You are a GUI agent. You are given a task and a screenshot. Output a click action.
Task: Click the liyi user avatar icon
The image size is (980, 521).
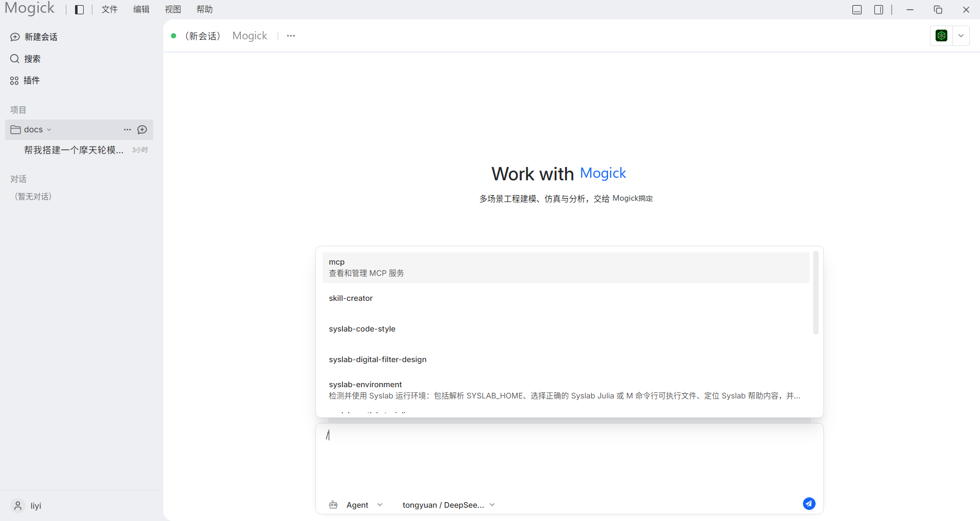pos(18,506)
